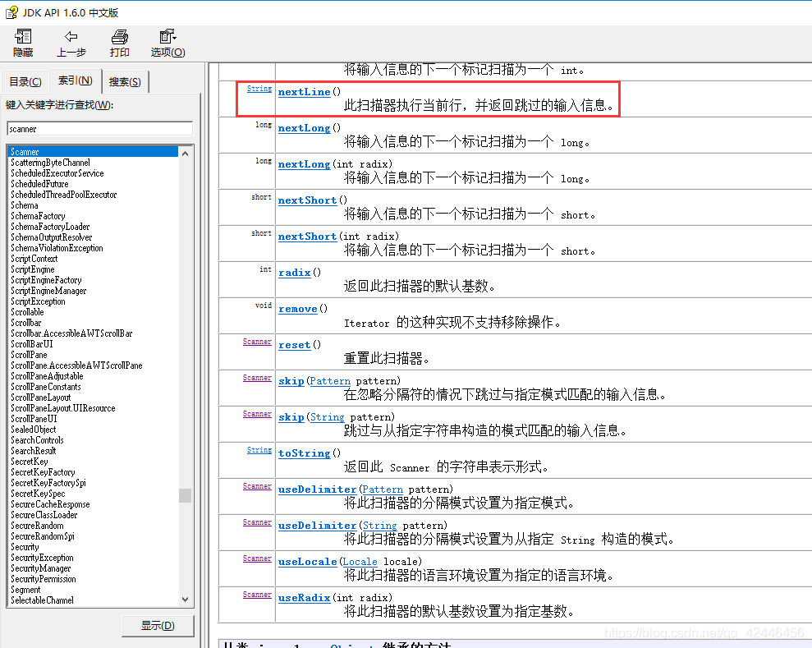
Task: Click the Hide (隐藏) toolbar icon
Action: [x=23, y=43]
